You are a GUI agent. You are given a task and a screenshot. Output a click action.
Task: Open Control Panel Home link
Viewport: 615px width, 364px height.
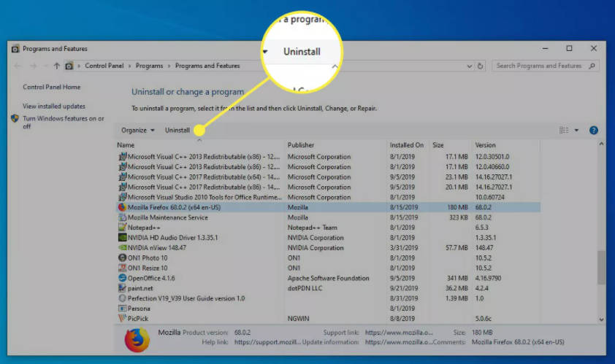pos(51,87)
